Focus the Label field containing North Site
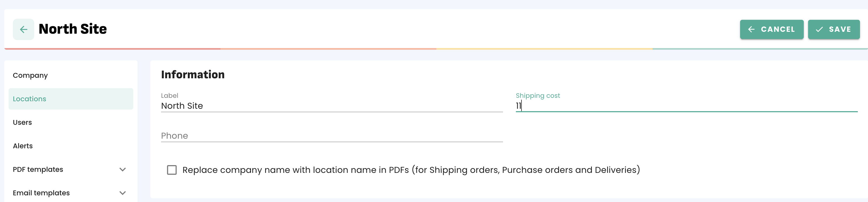This screenshot has width=868, height=202. point(332,106)
